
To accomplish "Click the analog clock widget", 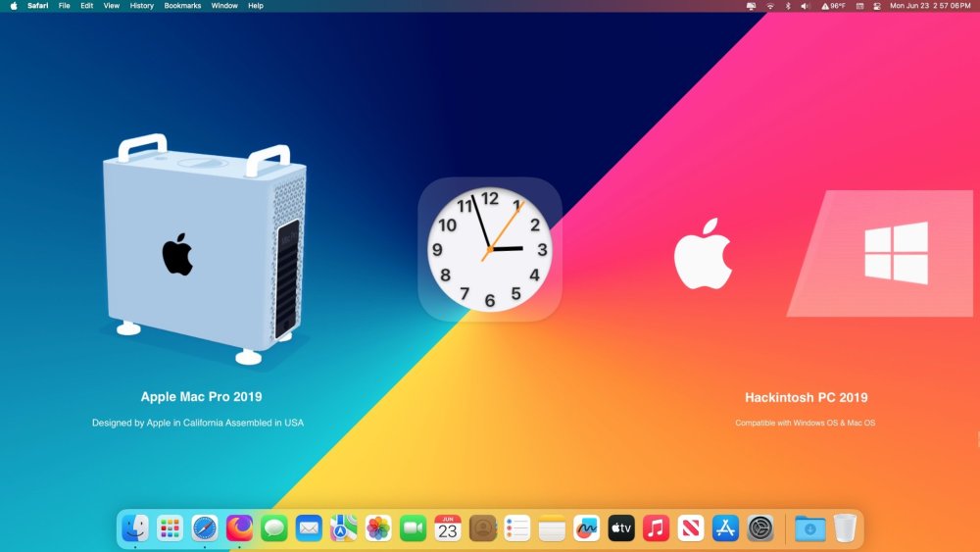I will [490, 249].
